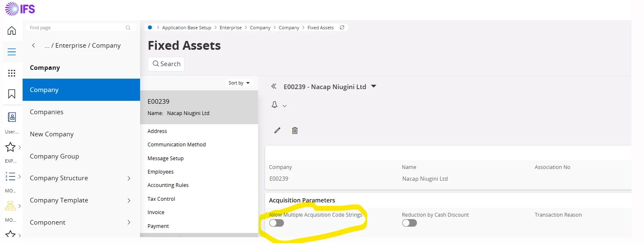Open the Home icon in sidebar
The image size is (644, 243).
tap(12, 31)
